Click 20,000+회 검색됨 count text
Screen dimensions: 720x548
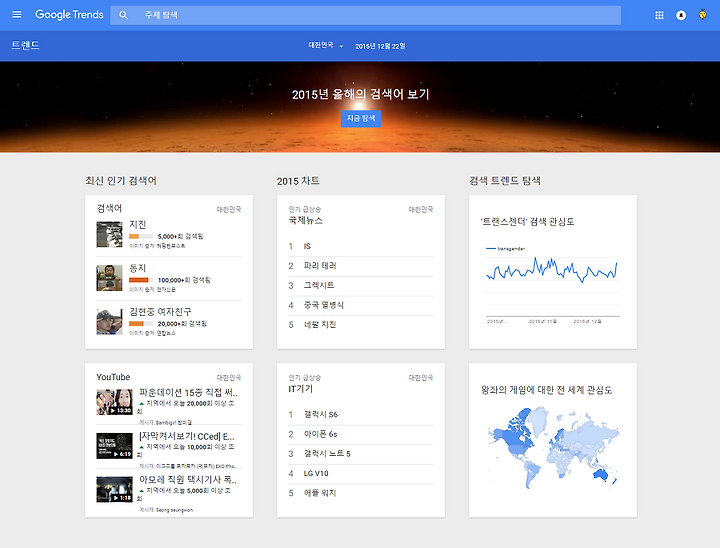tap(182, 323)
